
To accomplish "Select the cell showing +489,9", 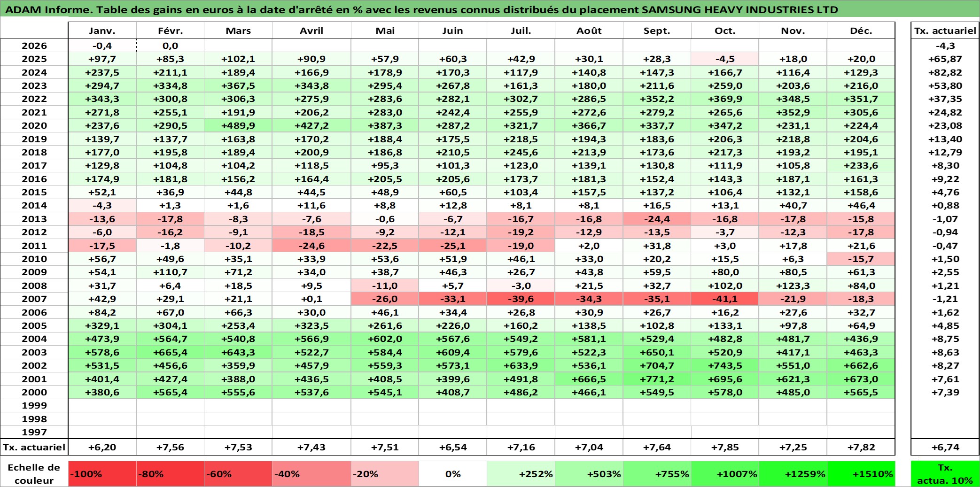I will pos(238,125).
